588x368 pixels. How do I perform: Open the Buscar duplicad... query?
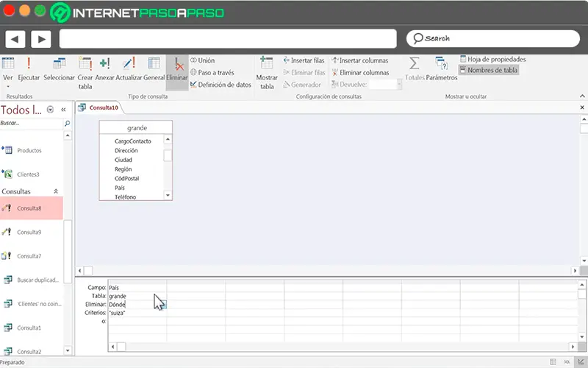32,280
